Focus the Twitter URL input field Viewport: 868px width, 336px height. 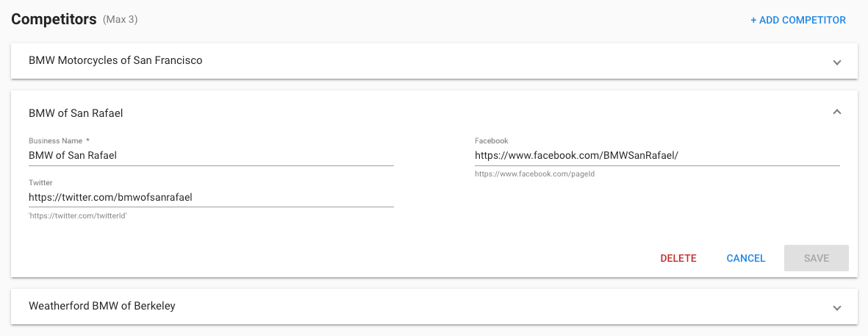211,197
